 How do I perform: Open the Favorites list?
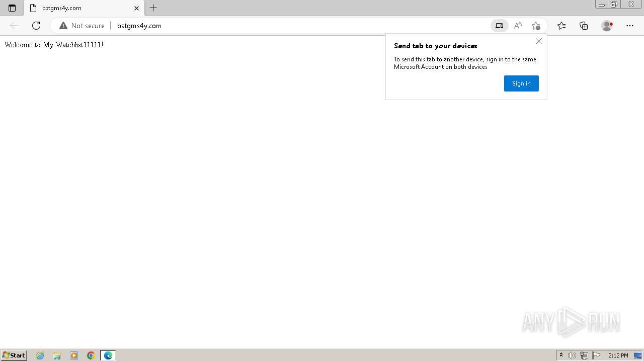pyautogui.click(x=561, y=26)
